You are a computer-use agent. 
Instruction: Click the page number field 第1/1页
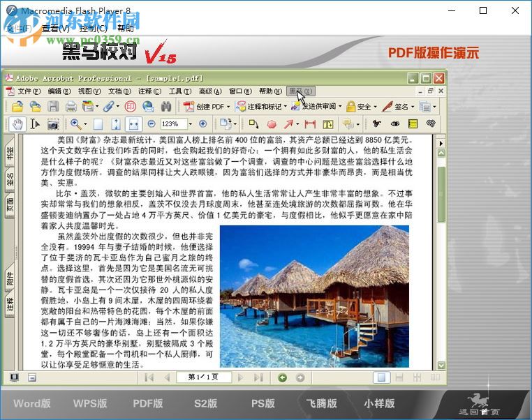204,377
